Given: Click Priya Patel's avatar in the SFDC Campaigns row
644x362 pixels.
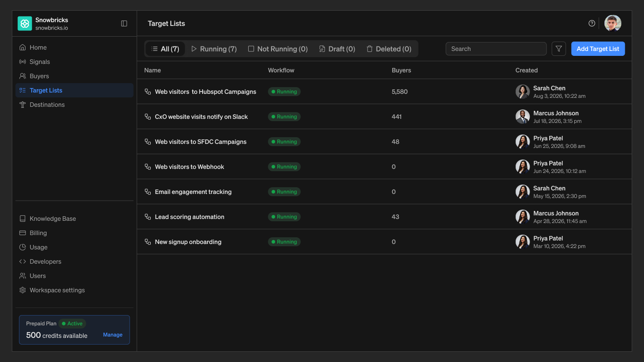Looking at the screenshot, I should [x=522, y=142].
